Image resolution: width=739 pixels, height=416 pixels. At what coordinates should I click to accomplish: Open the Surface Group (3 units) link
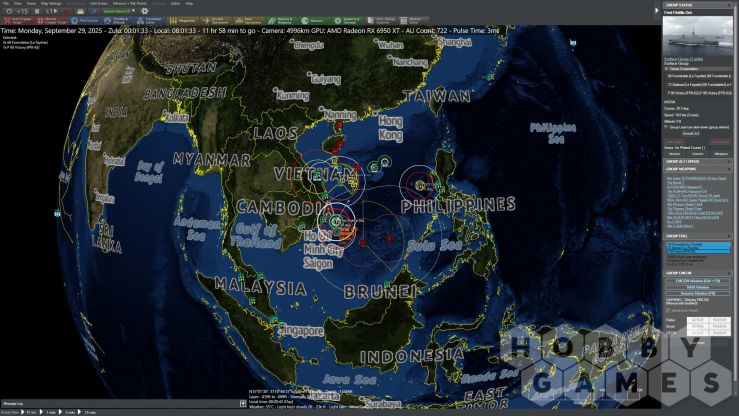pos(683,59)
